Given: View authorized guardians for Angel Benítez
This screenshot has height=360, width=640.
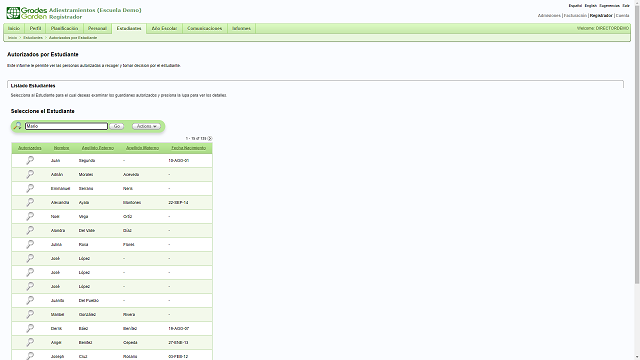Looking at the screenshot, I should pyautogui.click(x=30, y=342).
